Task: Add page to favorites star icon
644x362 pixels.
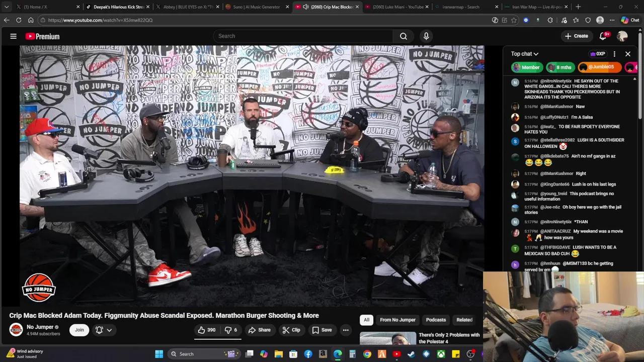Action: click(x=514, y=20)
